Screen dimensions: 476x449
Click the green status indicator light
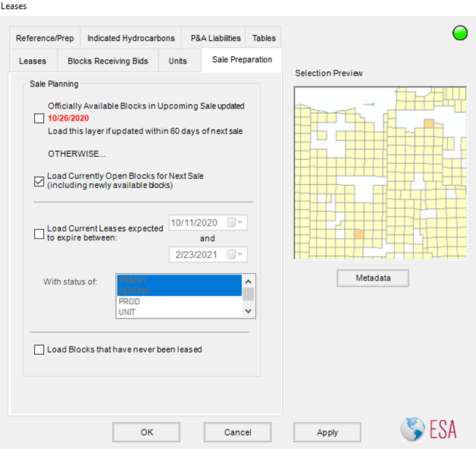tap(459, 33)
